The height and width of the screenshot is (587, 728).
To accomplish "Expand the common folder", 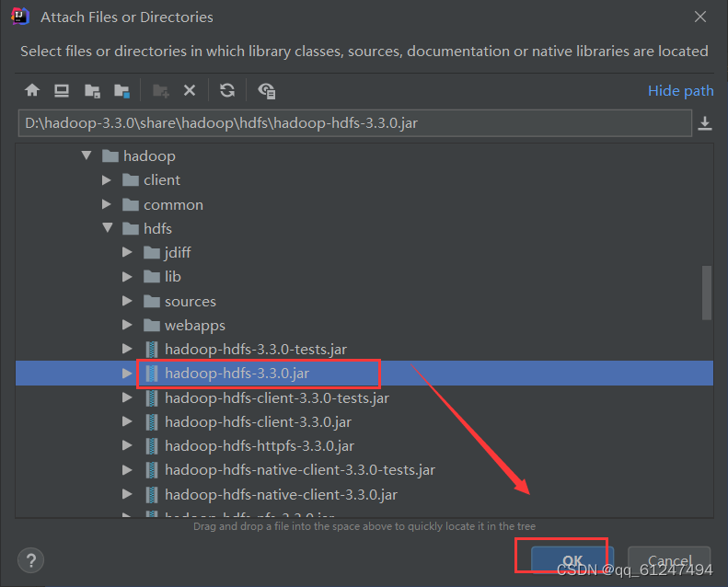I will pyautogui.click(x=107, y=204).
